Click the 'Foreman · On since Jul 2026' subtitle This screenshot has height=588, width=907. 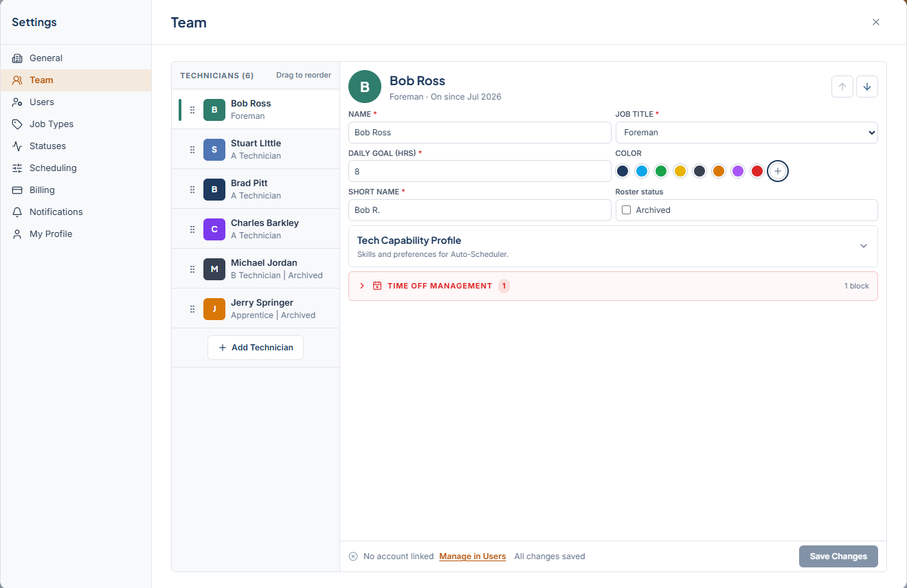445,97
